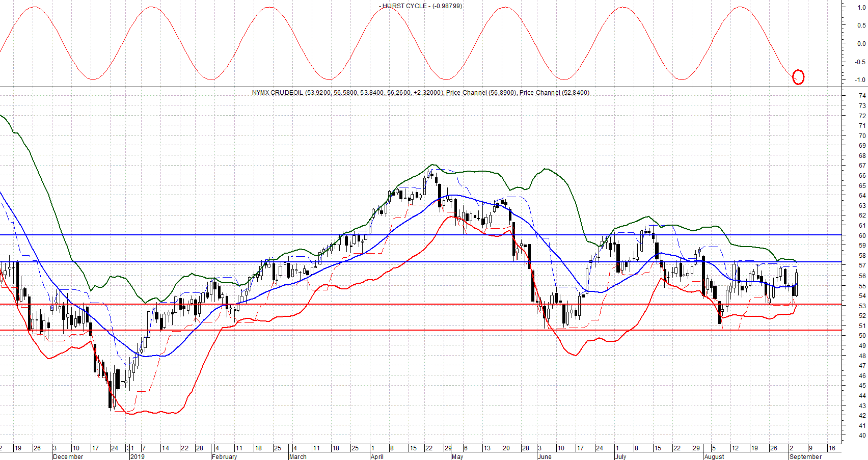Select the May month label
The image size is (868, 460).
coord(457,456)
